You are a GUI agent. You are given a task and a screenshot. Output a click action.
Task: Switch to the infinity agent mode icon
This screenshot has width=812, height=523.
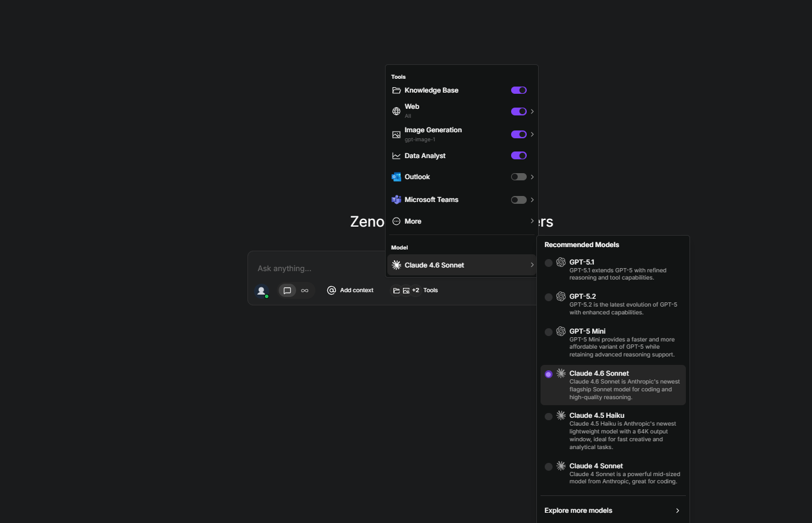(x=304, y=290)
